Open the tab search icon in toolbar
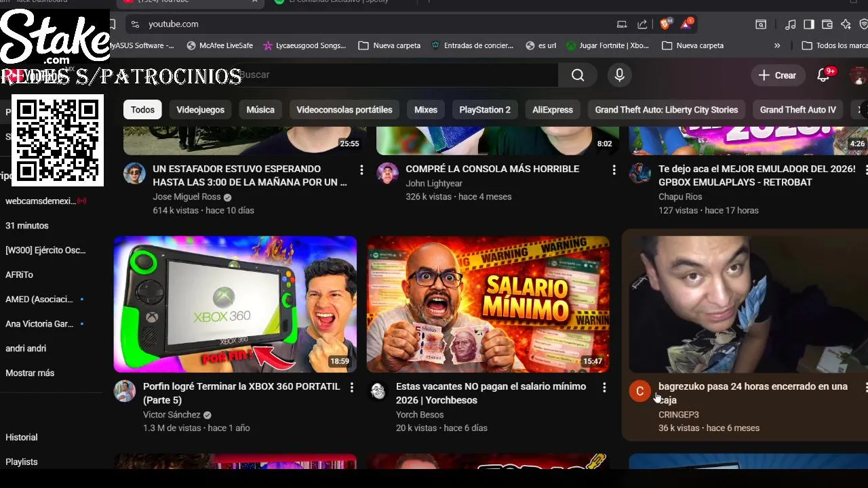Viewport: 868px width, 488px height. click(x=761, y=24)
